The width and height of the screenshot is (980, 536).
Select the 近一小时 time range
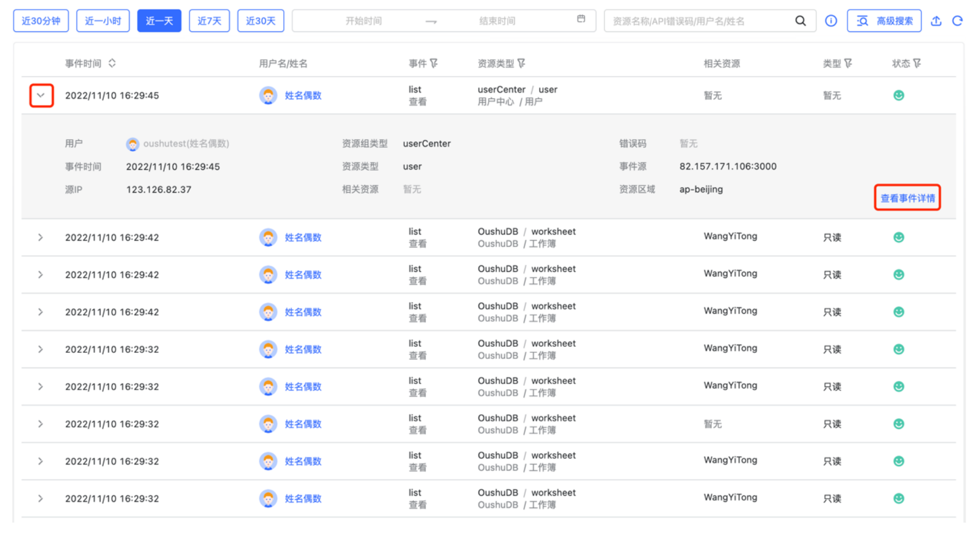pos(103,21)
